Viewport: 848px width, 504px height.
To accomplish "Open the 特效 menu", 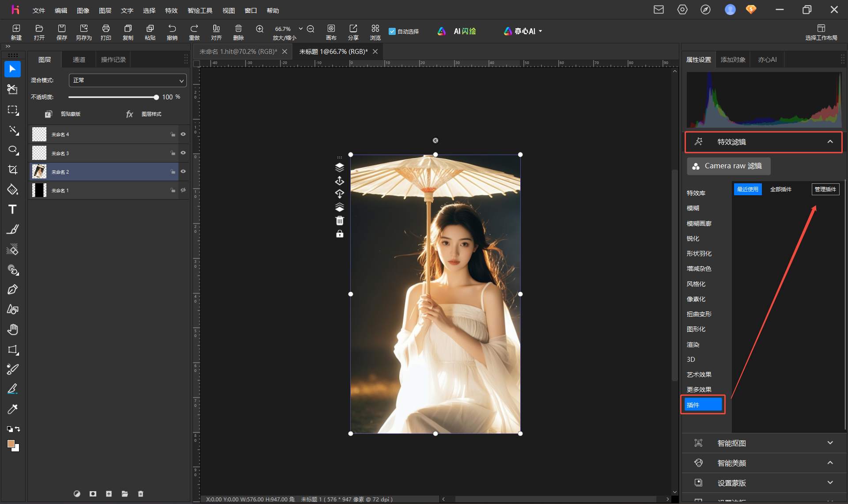I will pos(171,11).
